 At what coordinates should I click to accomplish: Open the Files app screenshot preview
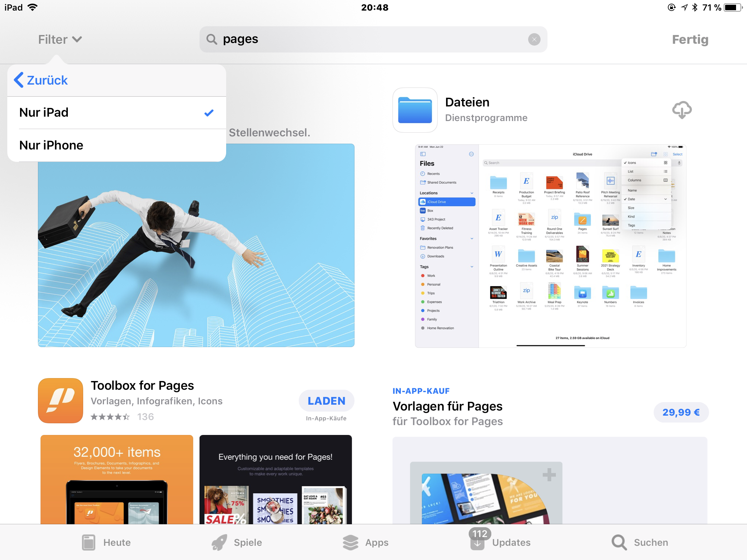coord(550,246)
